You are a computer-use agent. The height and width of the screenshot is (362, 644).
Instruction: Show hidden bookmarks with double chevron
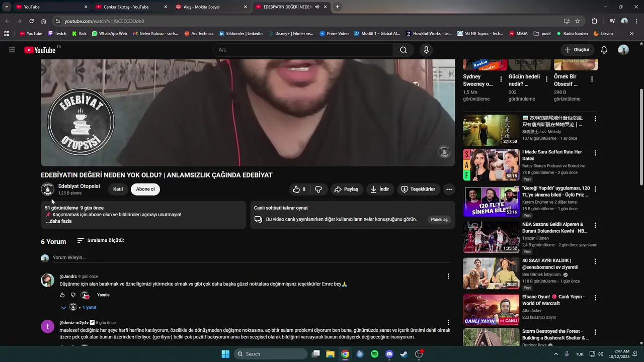(x=632, y=34)
